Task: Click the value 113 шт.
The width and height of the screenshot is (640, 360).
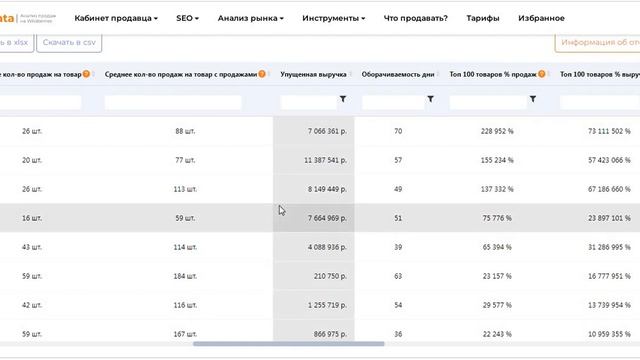Action: click(x=185, y=189)
